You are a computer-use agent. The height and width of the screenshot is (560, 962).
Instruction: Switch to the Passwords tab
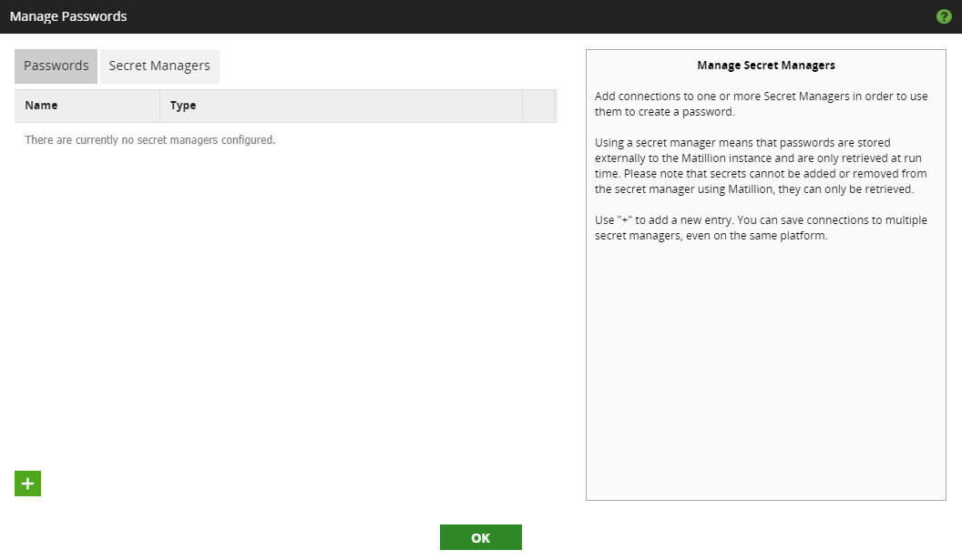pyautogui.click(x=56, y=66)
